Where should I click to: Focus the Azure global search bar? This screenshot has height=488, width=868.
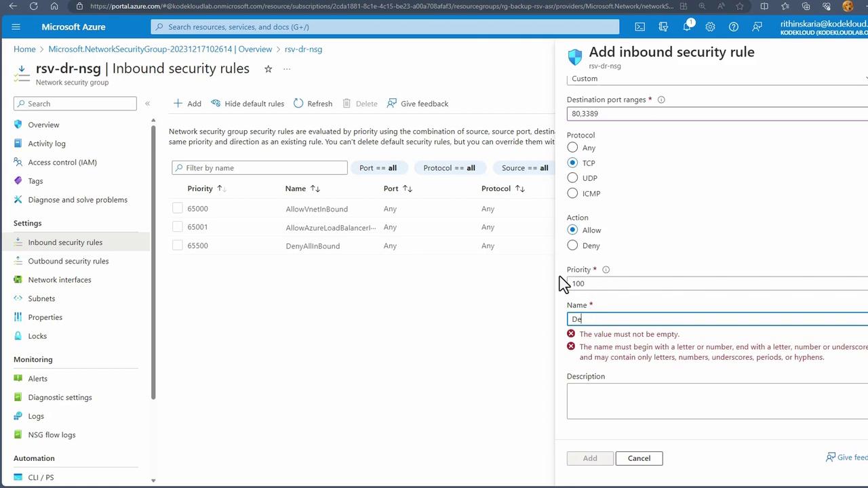tap(385, 27)
